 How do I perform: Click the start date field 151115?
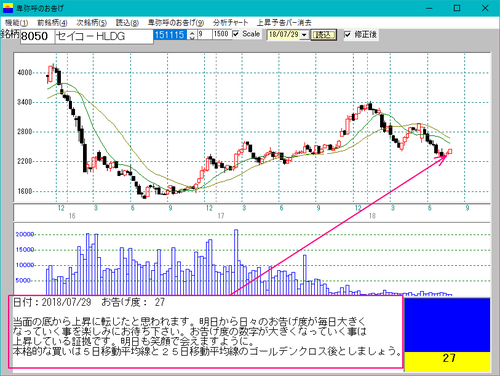tap(170, 35)
